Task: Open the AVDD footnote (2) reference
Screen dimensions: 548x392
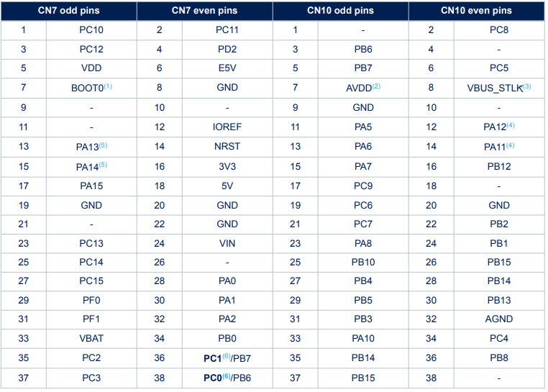Action: click(x=376, y=86)
